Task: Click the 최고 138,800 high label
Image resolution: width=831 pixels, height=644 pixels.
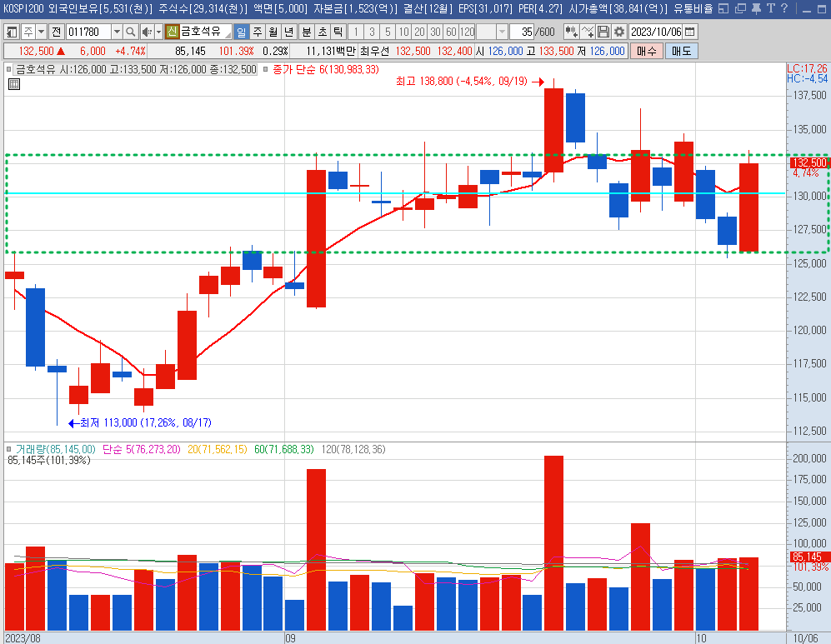Action: tap(462, 82)
